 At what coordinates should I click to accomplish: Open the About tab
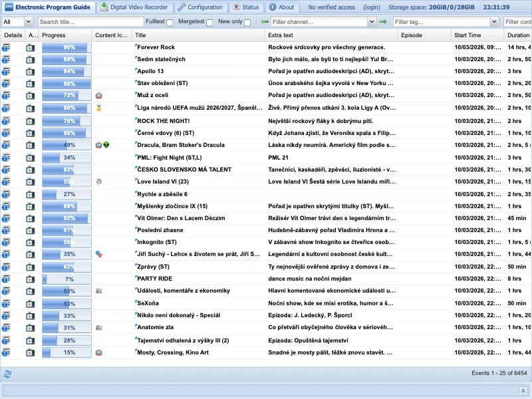(x=281, y=7)
